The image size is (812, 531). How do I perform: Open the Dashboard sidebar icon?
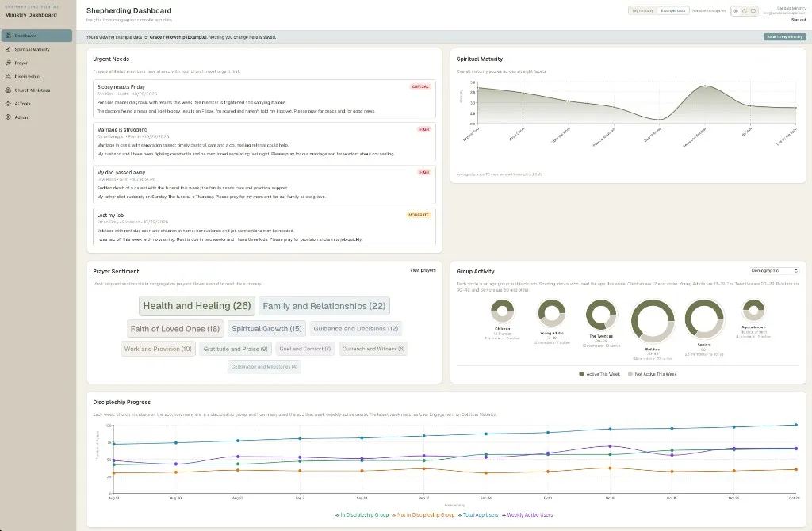click(x=8, y=36)
